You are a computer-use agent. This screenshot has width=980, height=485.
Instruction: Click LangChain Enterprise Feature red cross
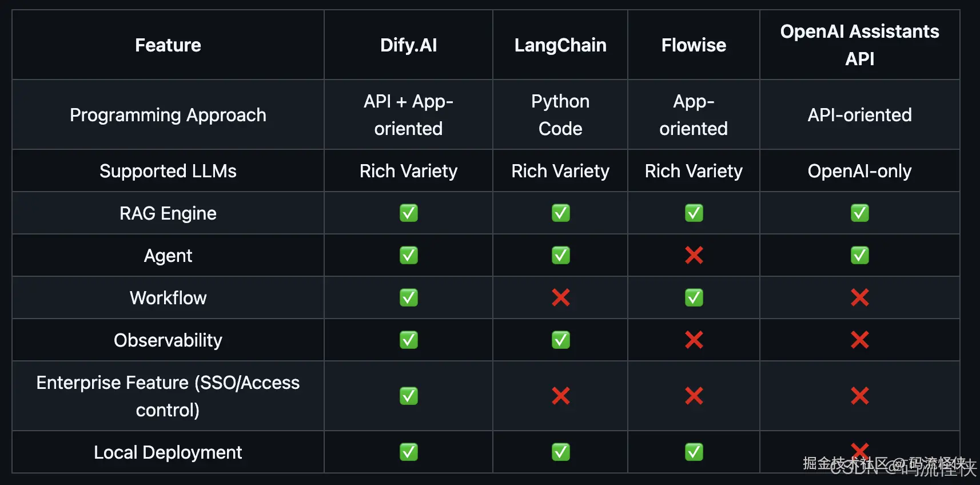click(x=560, y=396)
